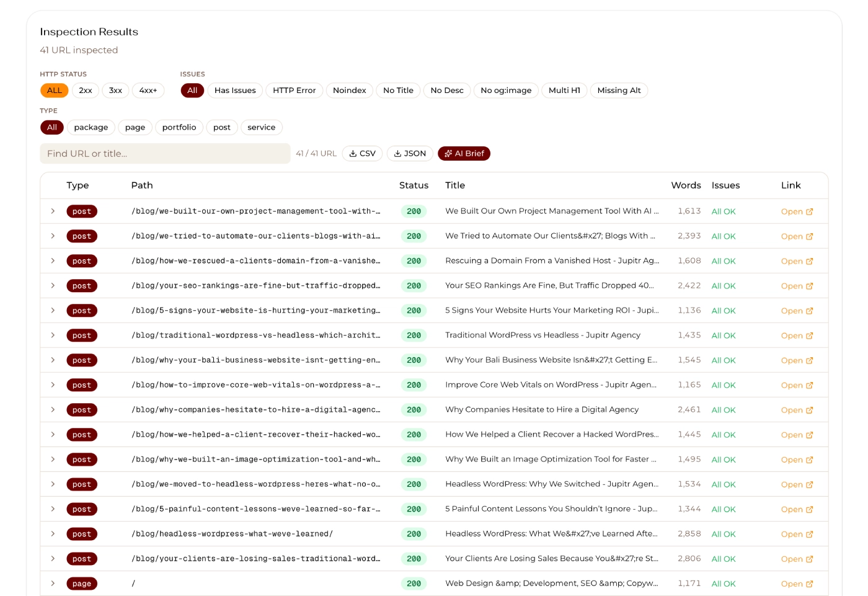Click title Why Companies Hesitate to Hire a Digital Agency
The height and width of the screenshot is (596, 868).
click(542, 409)
